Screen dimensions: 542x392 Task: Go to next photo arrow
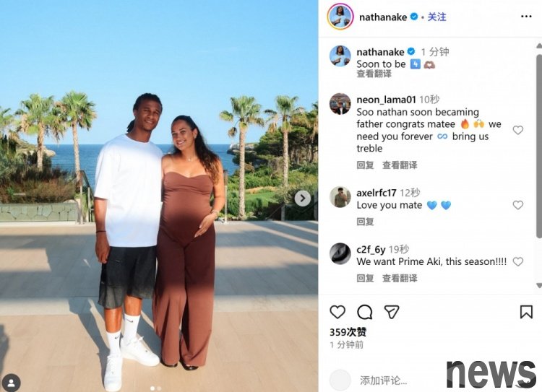point(303,199)
